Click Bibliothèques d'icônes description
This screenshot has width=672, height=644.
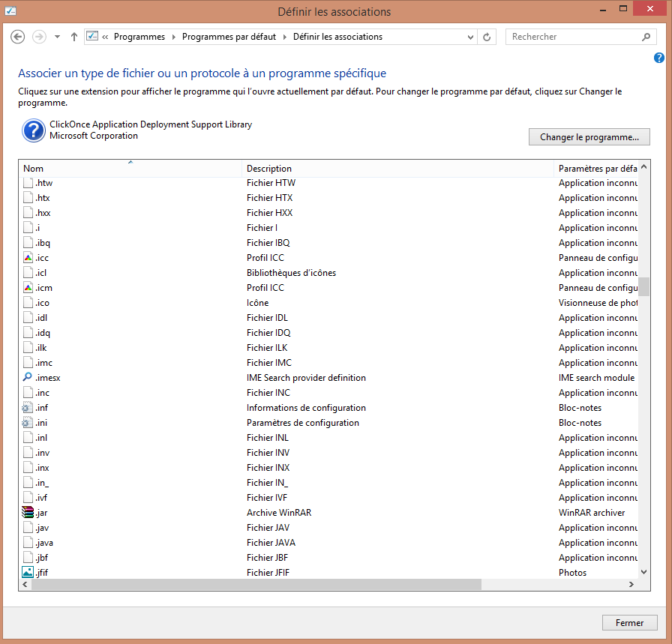291,272
